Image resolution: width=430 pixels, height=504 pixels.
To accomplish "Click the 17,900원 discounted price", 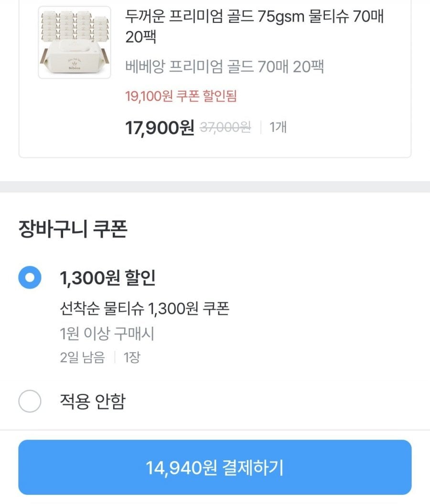I will 160,128.
